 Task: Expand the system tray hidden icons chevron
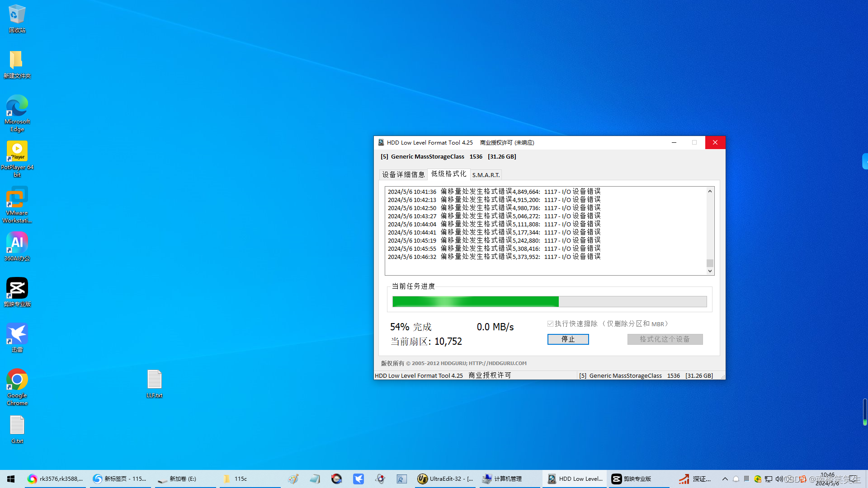point(725,479)
